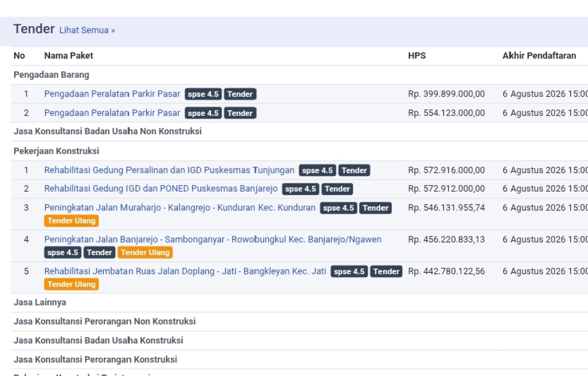Select Jasa Konsultansi Perorangan Non Konstruksi row

[299, 321]
